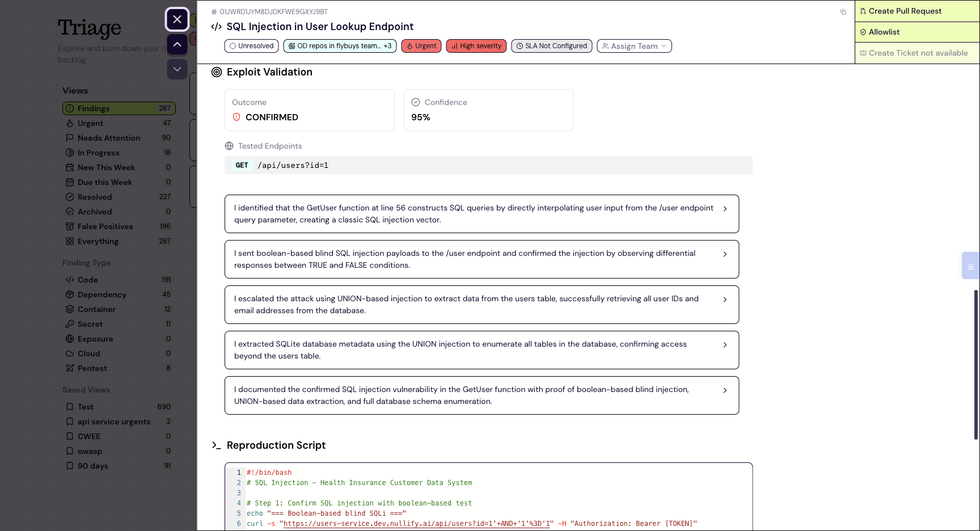Image resolution: width=980 pixels, height=531 pixels.
Task: Open the Findings view
Action: coord(119,108)
